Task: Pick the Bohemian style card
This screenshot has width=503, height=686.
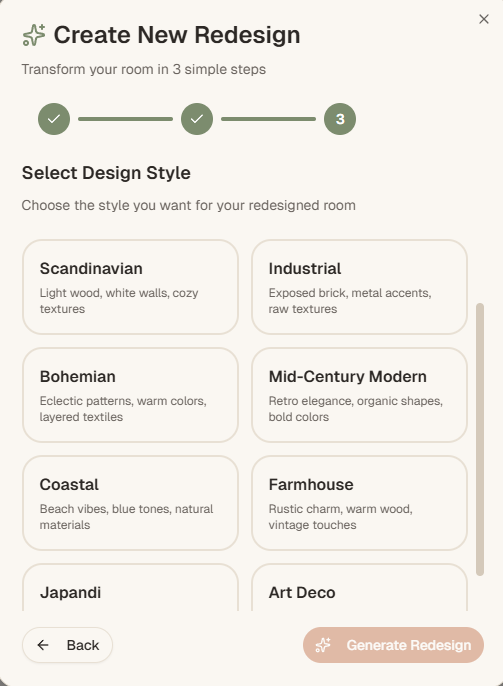Action: point(130,395)
